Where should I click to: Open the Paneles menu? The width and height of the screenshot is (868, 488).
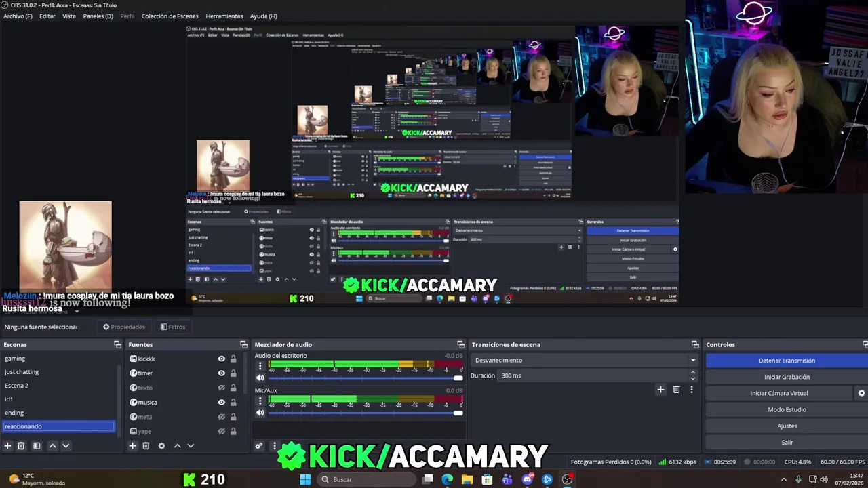(98, 16)
